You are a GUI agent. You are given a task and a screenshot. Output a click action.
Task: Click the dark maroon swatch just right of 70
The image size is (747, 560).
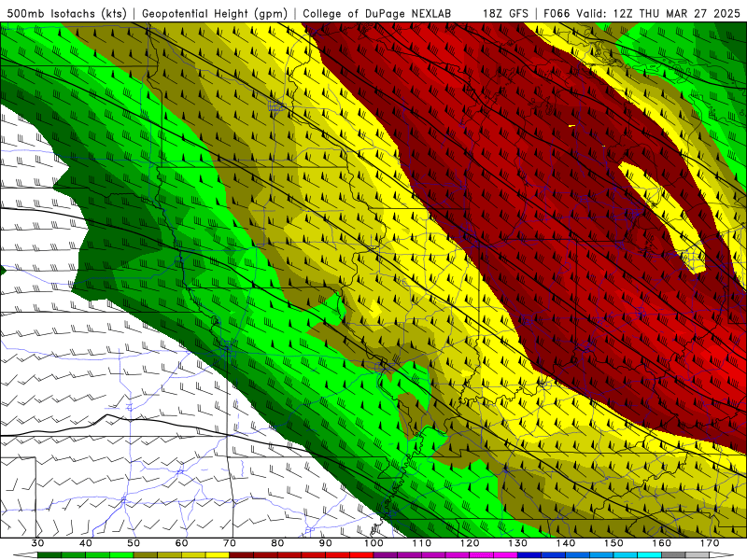[242, 555]
